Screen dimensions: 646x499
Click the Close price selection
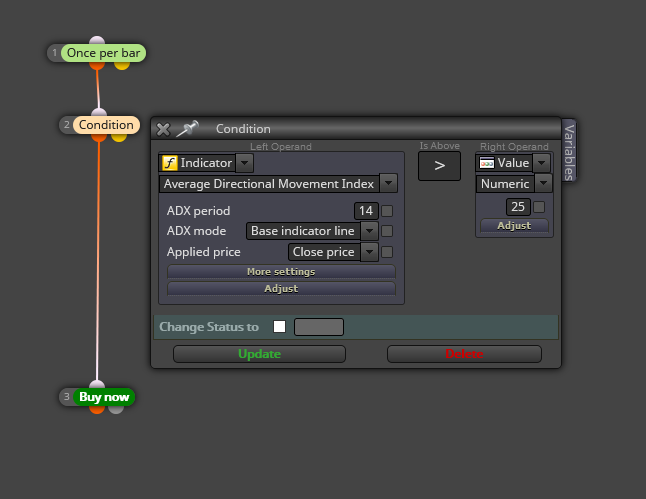click(324, 252)
